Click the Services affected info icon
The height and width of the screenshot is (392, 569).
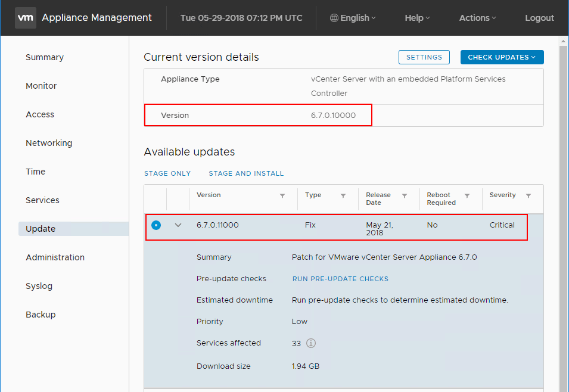click(x=311, y=343)
